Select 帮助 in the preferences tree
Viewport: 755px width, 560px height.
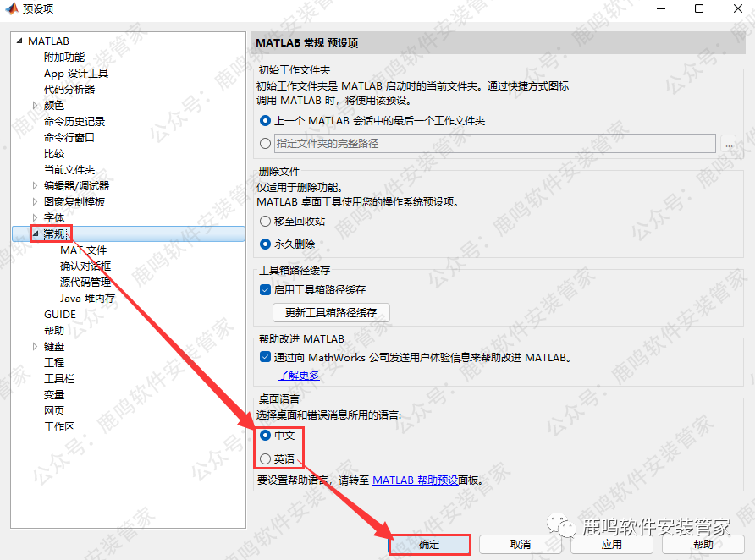tap(54, 331)
